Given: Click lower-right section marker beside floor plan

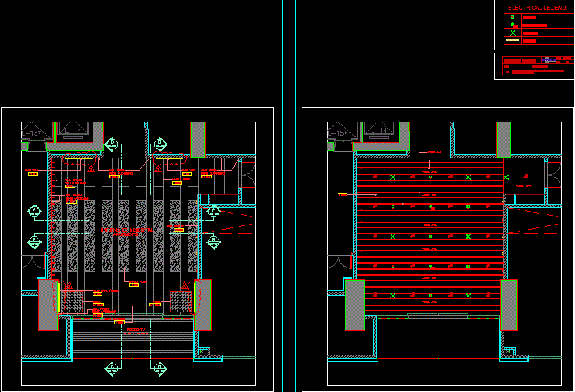Looking at the screenshot, I should coord(213,241).
